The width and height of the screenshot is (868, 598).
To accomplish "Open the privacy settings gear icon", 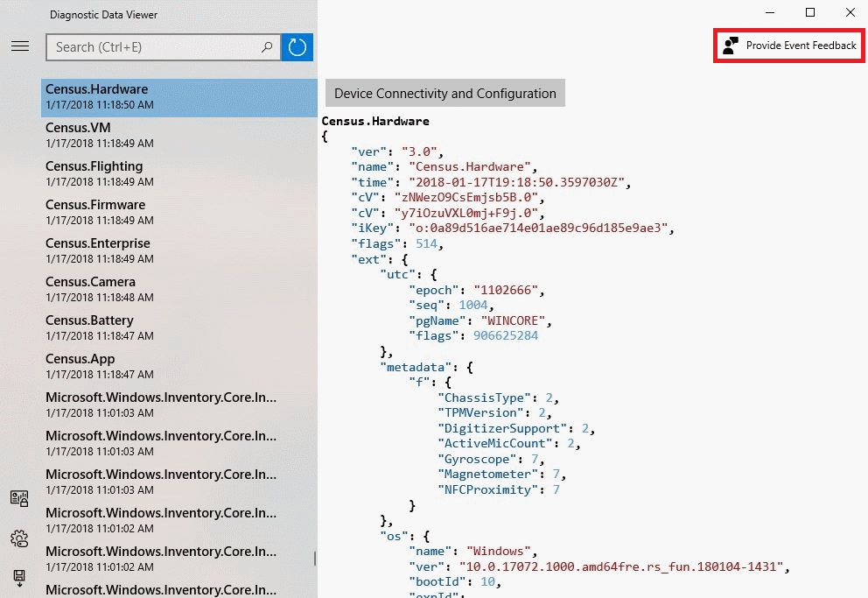I will [19, 538].
